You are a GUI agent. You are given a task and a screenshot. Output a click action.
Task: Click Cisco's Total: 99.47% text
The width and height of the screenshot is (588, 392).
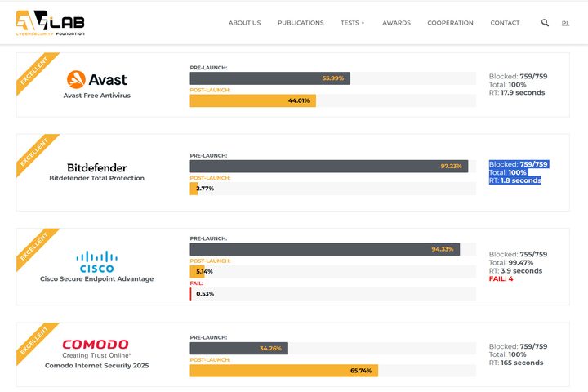[511, 263]
